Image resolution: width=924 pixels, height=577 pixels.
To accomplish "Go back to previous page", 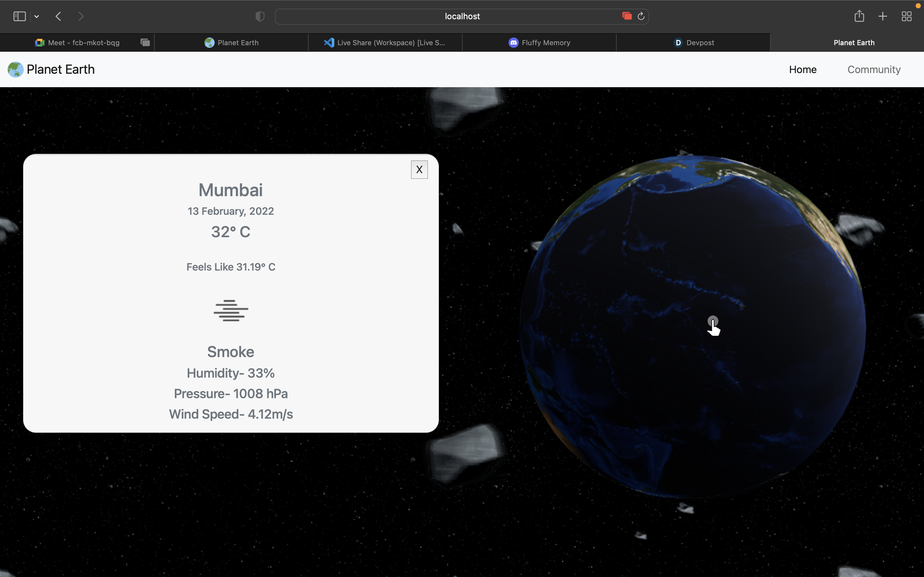I will [58, 16].
